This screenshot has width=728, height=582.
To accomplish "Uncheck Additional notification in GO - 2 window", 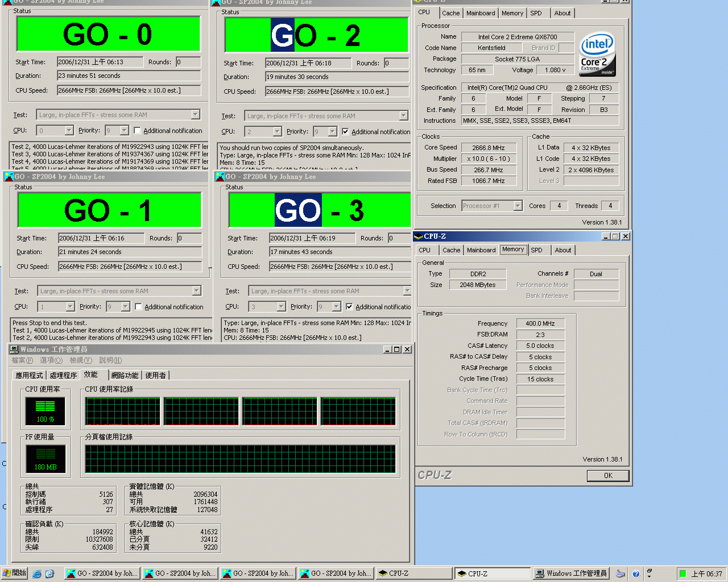I will [x=345, y=132].
